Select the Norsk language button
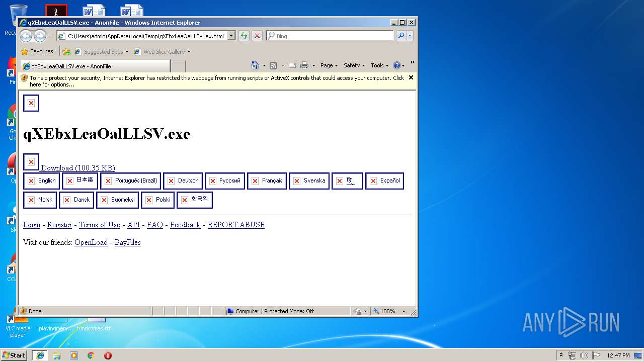The width and height of the screenshot is (644, 362). click(x=40, y=200)
